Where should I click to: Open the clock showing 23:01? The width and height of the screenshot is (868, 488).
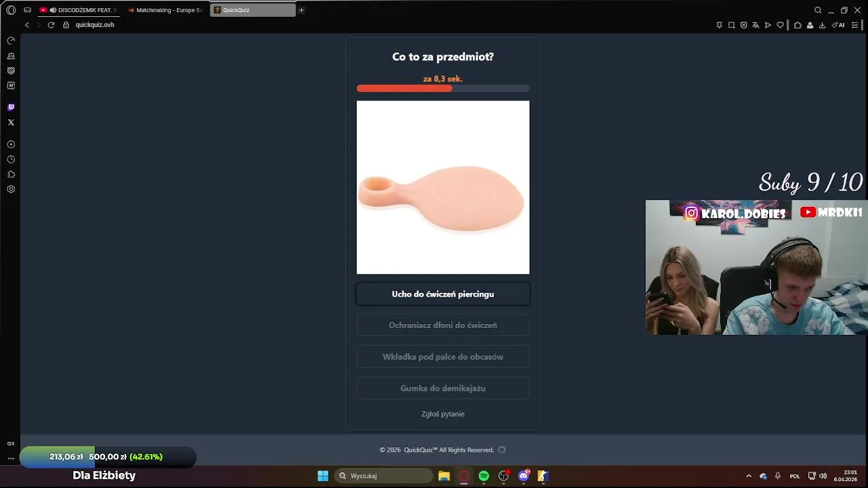click(846, 476)
